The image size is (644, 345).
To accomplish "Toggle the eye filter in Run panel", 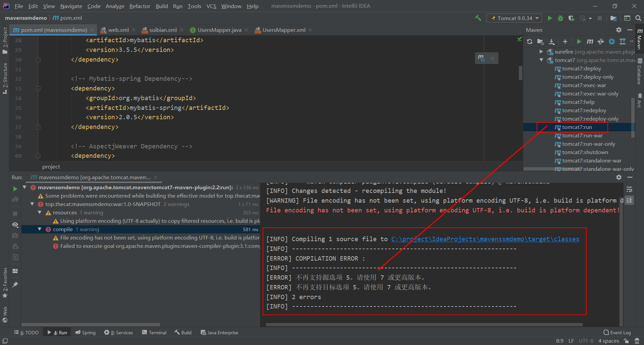I will (x=15, y=225).
